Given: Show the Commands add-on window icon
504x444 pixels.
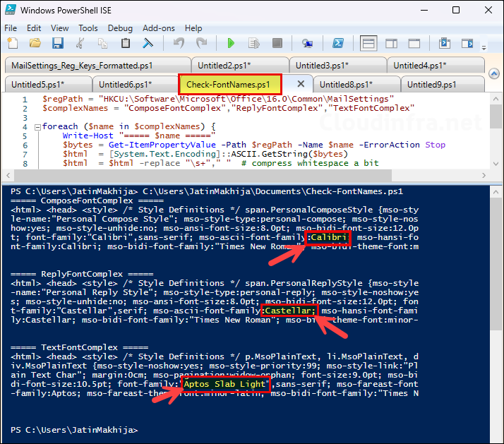Looking at the screenshot, I should pyautogui.click(x=445, y=43).
